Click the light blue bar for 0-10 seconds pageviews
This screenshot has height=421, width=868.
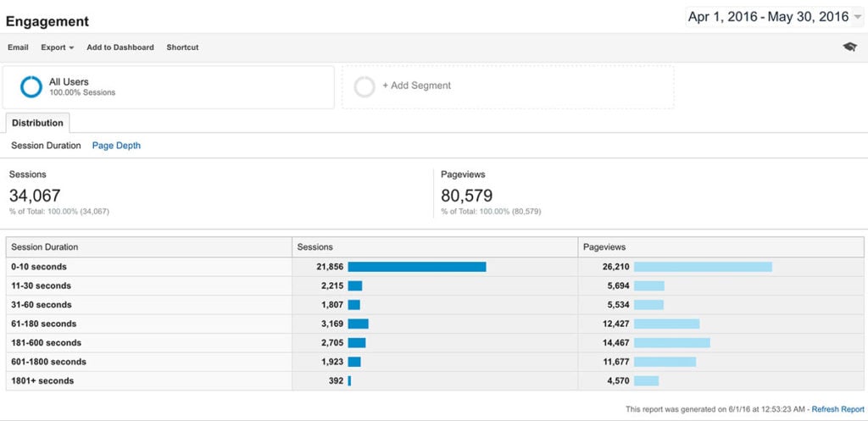703,267
